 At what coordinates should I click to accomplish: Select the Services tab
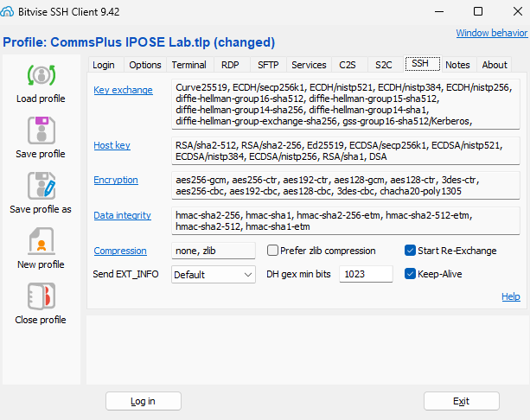[309, 65]
